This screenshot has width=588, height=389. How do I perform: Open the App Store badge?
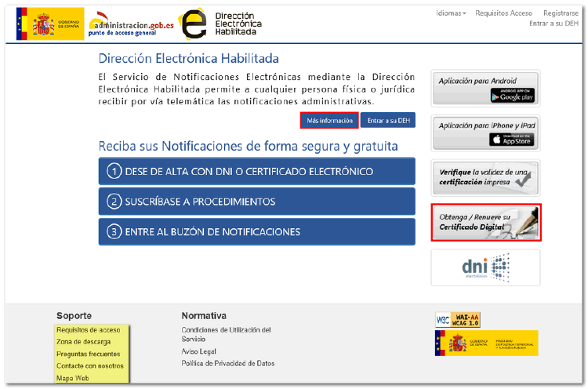point(511,140)
